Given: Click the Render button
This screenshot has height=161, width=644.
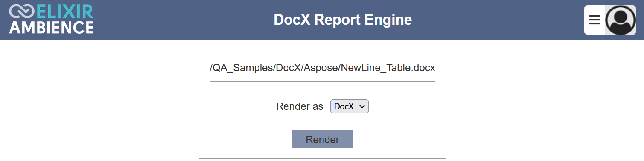Looking at the screenshot, I should tap(322, 139).
